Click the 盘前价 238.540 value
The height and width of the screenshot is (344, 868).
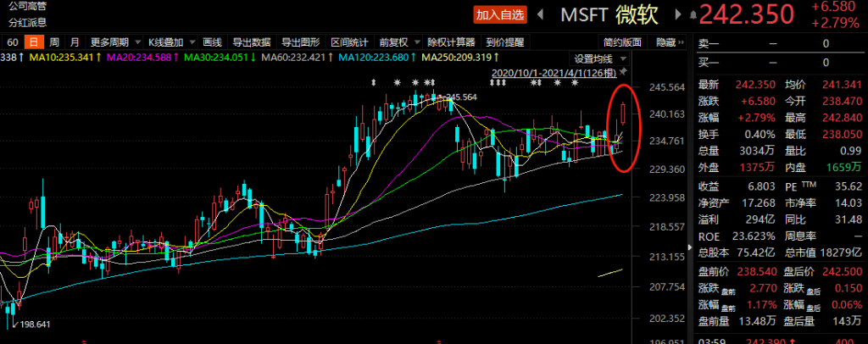click(x=757, y=273)
